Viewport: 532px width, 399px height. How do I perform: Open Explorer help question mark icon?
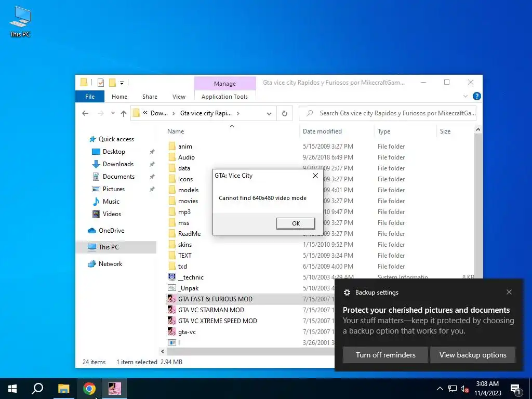click(x=477, y=96)
